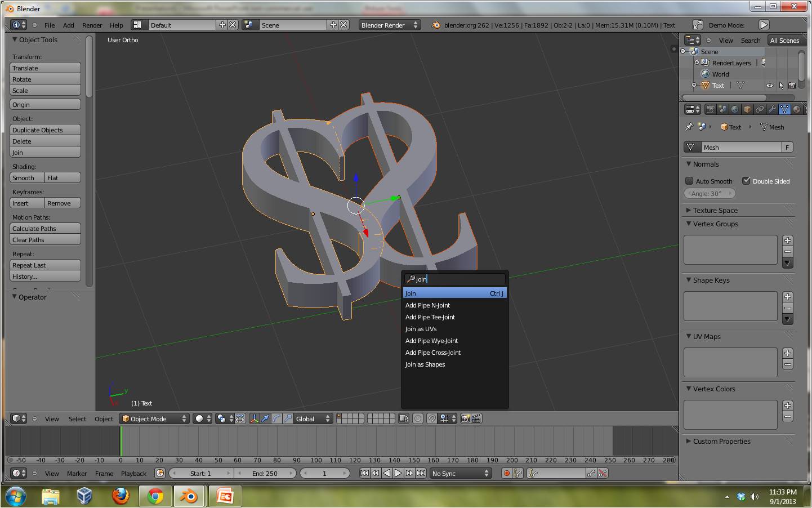Screen dimensions: 812x508
Task: Click the OpenGL render image camera icon
Action: coord(465,418)
